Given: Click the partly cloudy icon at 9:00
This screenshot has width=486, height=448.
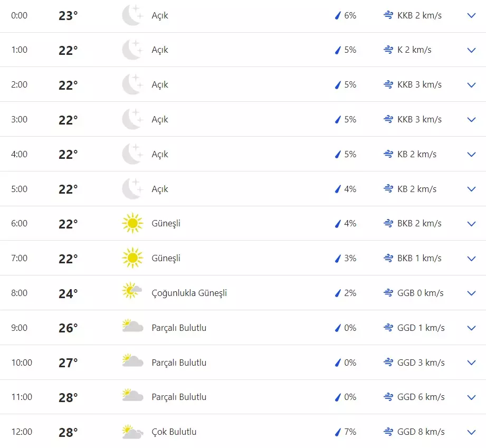Looking at the screenshot, I should [x=132, y=326].
